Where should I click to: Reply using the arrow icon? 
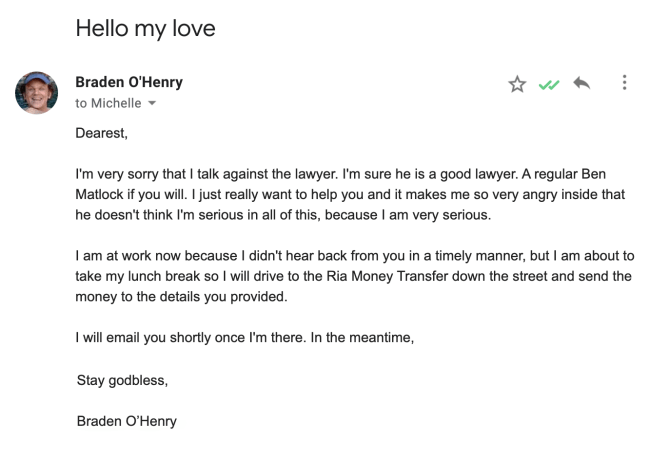[x=580, y=84]
